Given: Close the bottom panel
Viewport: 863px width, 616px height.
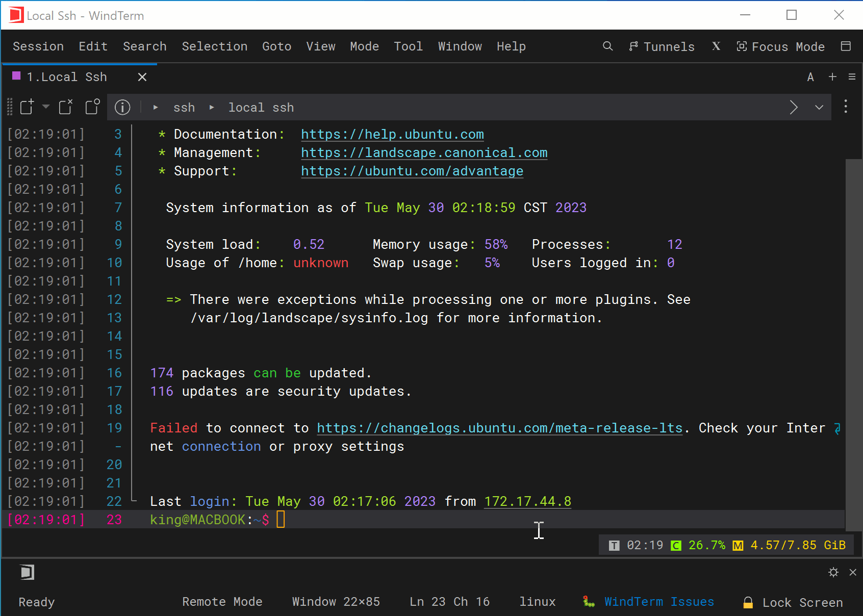Looking at the screenshot, I should (x=853, y=572).
